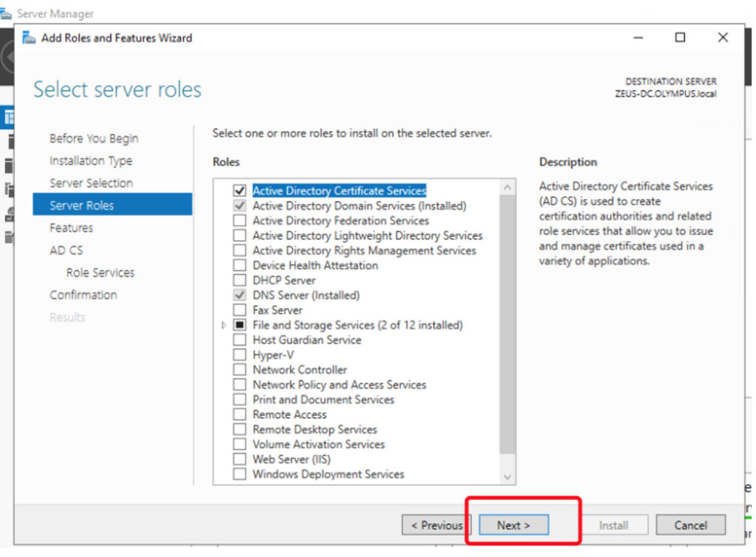This screenshot has width=756, height=557.
Task: Select the Remote Desktop Services checkbox
Action: (x=239, y=430)
